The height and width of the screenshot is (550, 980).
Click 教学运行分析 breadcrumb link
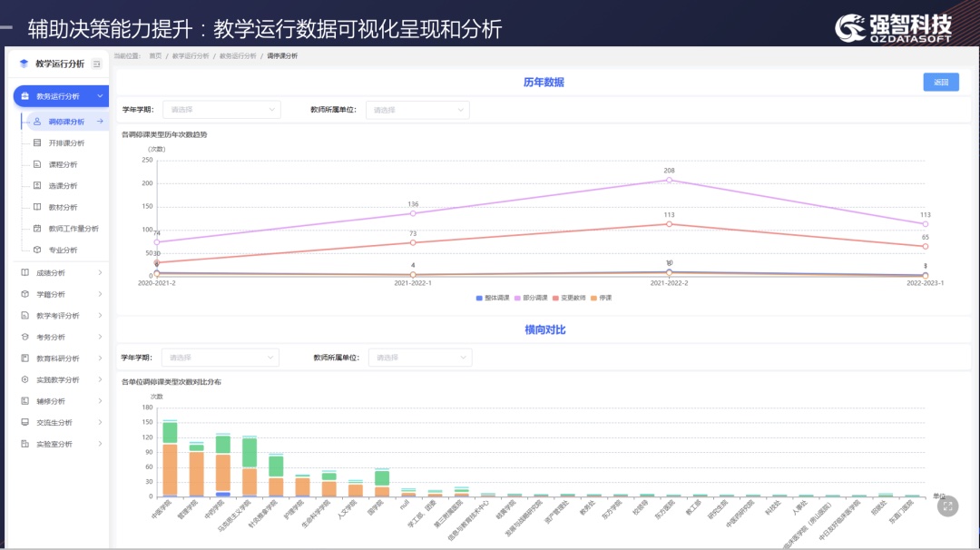[191, 56]
